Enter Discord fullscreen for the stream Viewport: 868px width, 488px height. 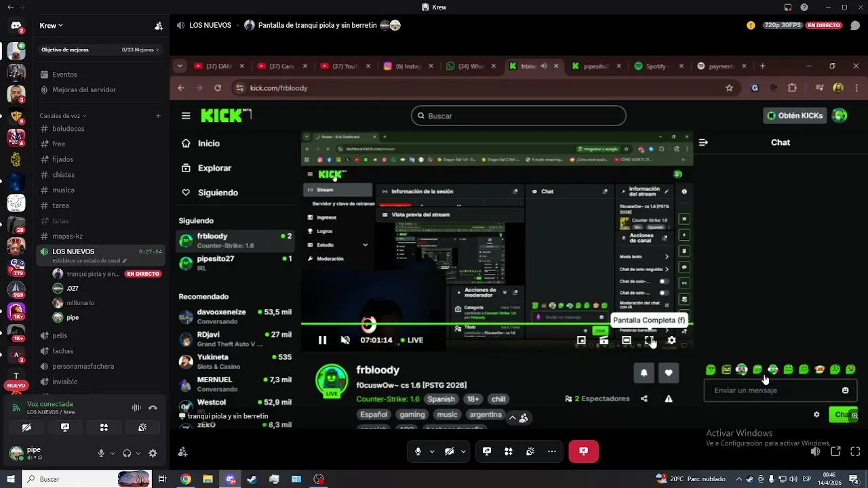(855, 451)
